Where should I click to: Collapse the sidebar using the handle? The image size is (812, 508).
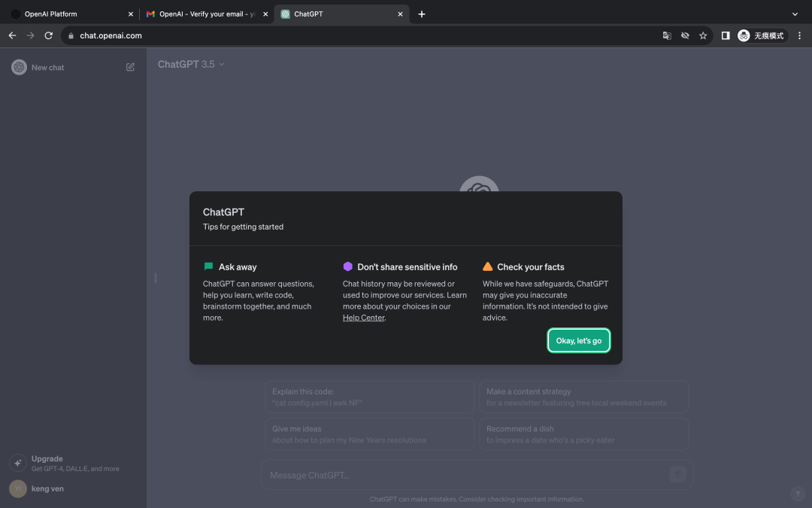click(x=156, y=278)
